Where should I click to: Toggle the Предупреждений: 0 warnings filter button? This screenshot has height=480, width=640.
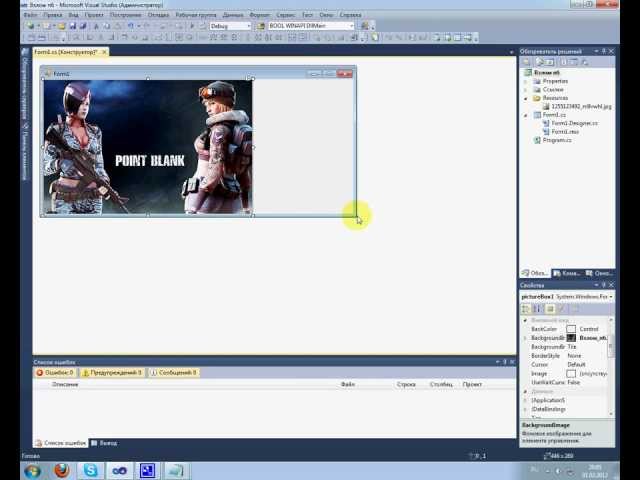(x=112, y=373)
